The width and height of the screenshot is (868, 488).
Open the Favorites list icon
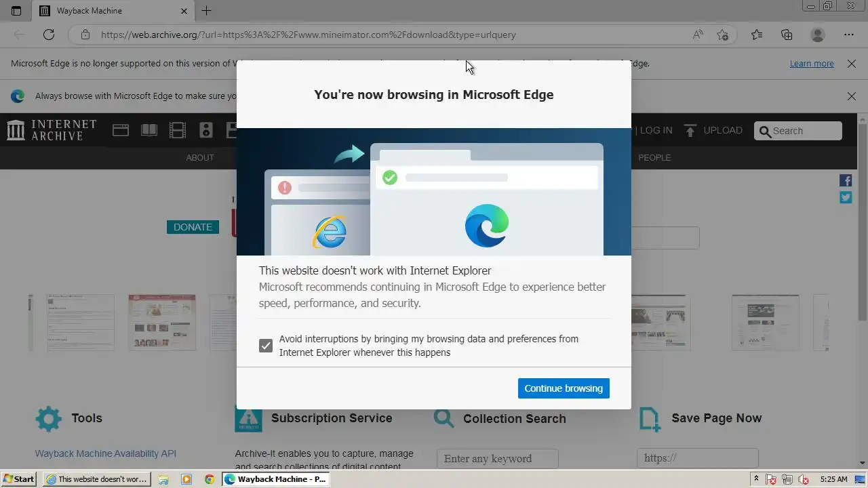tap(757, 35)
